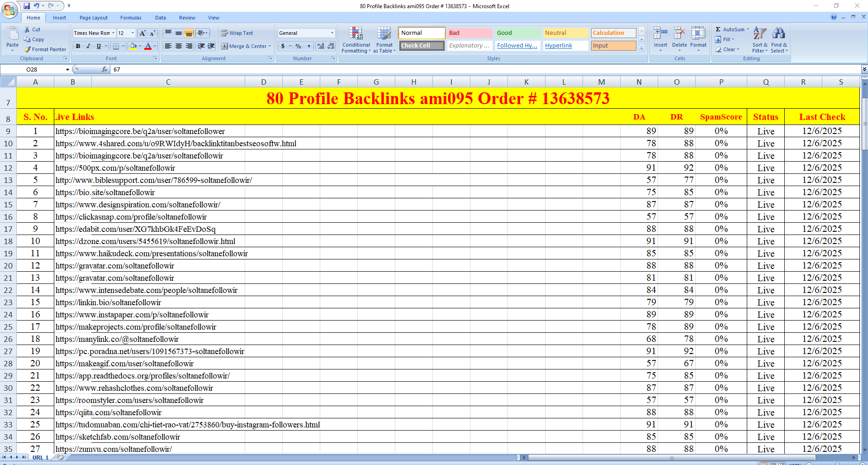Select the Format Painter tool
Screen dimensions: 868x465
[45, 49]
